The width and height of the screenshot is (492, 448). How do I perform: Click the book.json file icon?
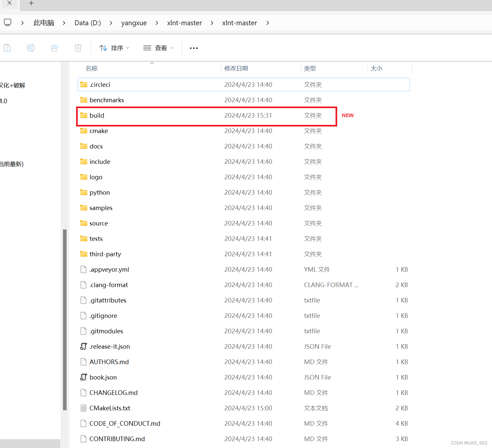pos(84,377)
